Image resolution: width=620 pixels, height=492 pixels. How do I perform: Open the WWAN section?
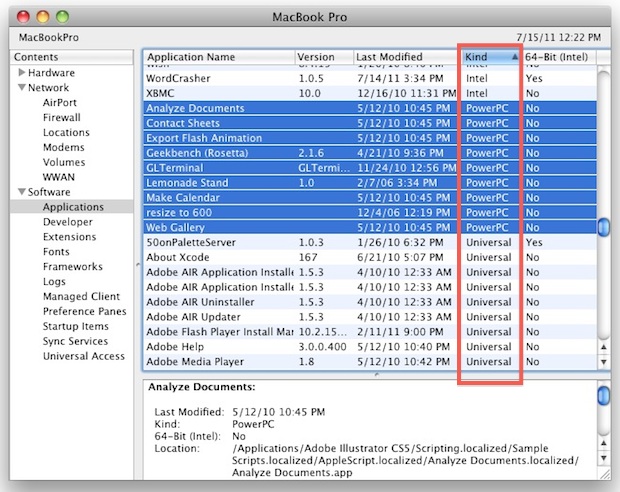point(59,177)
